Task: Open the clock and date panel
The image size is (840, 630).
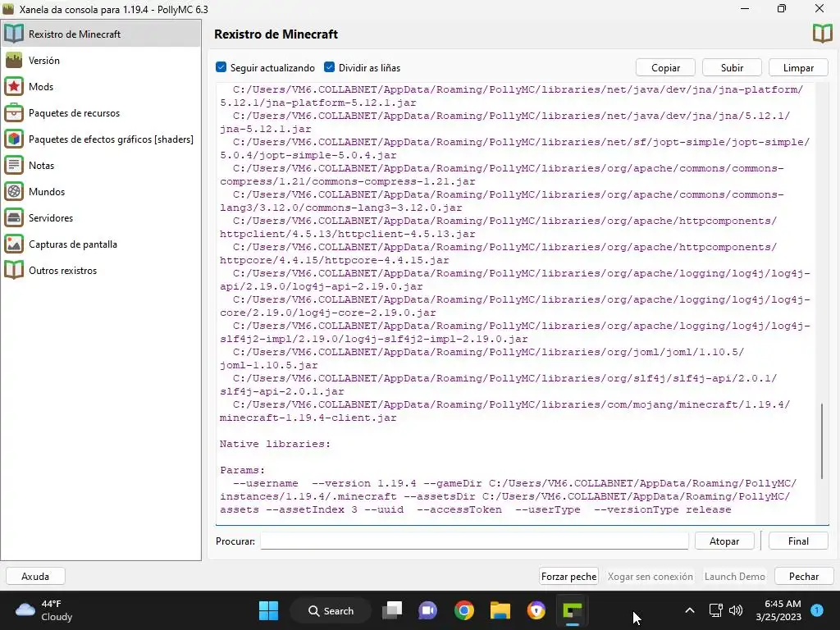Action: click(x=778, y=610)
